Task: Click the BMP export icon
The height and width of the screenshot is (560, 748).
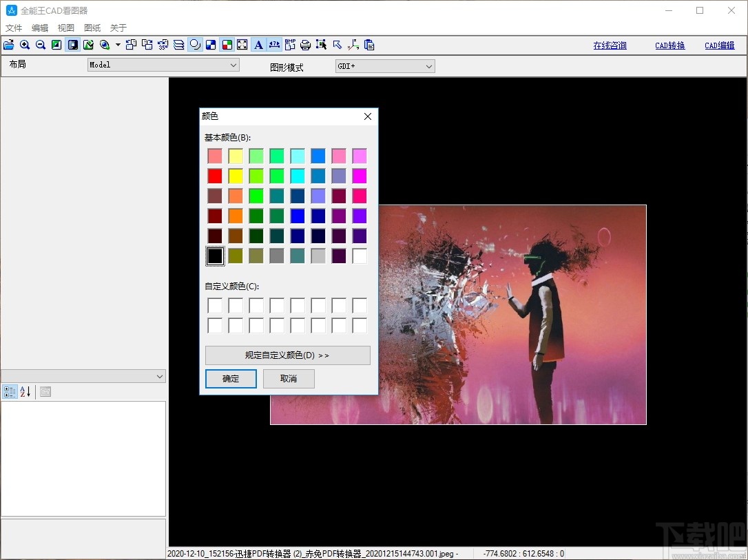Action: (x=290, y=45)
